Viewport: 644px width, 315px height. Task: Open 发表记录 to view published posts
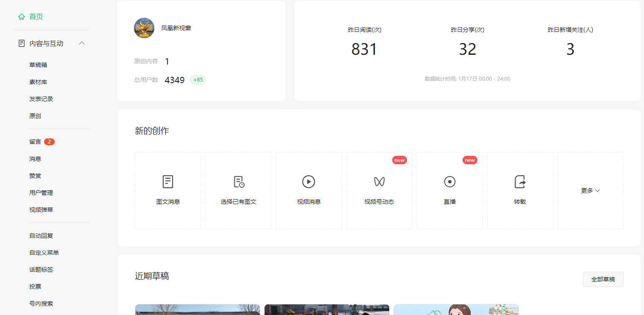click(x=41, y=98)
